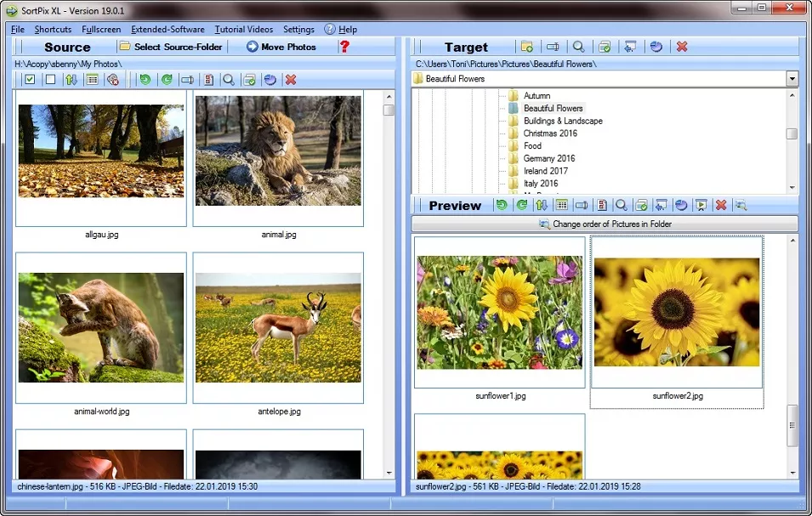The image size is (812, 516).
Task: Click Select Source-Folder button
Action: coord(171,47)
